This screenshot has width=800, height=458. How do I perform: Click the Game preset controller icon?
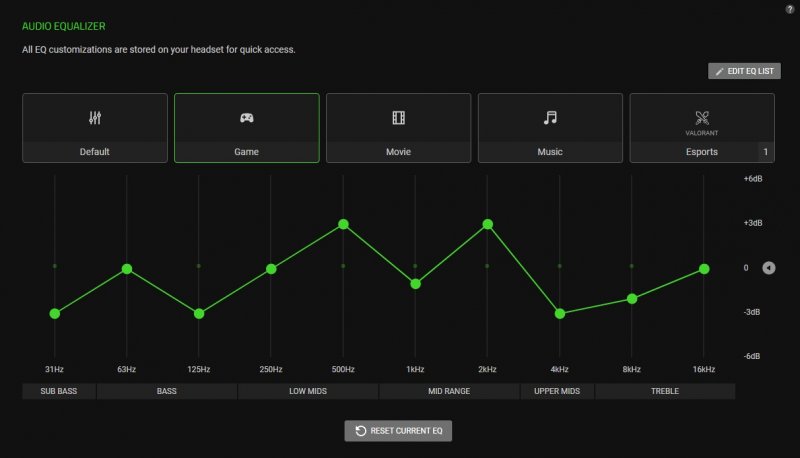tap(247, 118)
